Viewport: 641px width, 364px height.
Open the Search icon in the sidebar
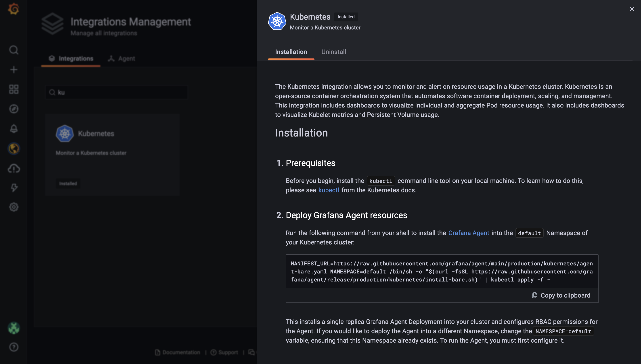coord(14,50)
